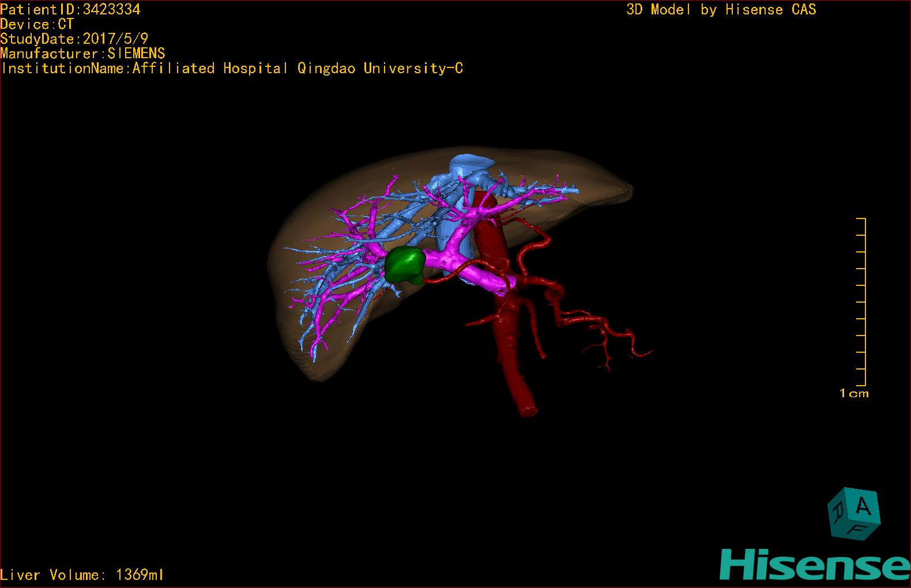This screenshot has height=588, width=911.
Task: Click the 3D Model by Hisense CAS title
Action: (x=721, y=10)
